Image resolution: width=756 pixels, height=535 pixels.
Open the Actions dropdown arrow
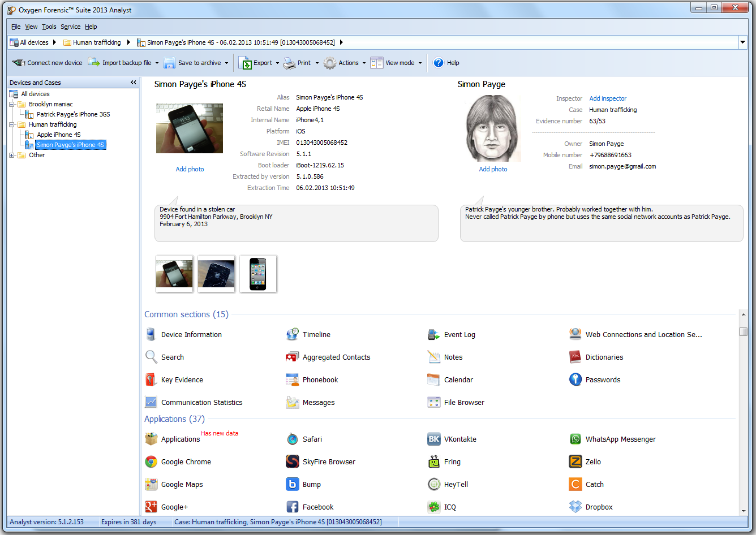pyautogui.click(x=364, y=63)
